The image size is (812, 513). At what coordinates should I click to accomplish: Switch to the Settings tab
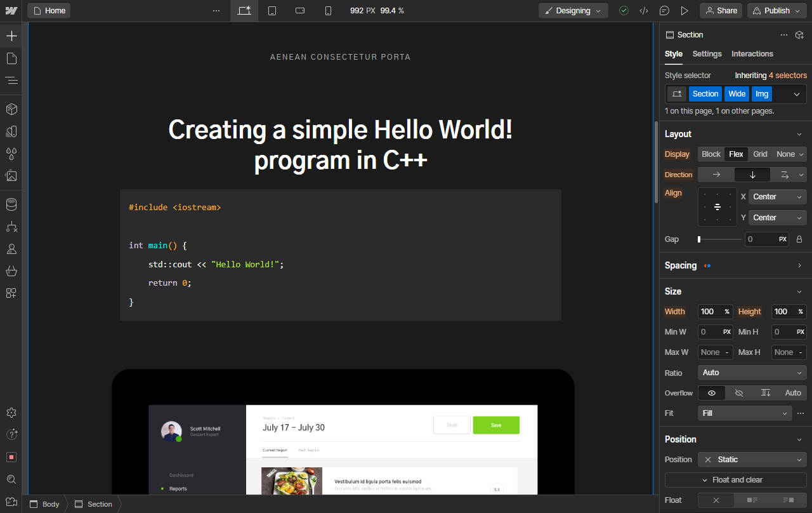click(x=707, y=54)
